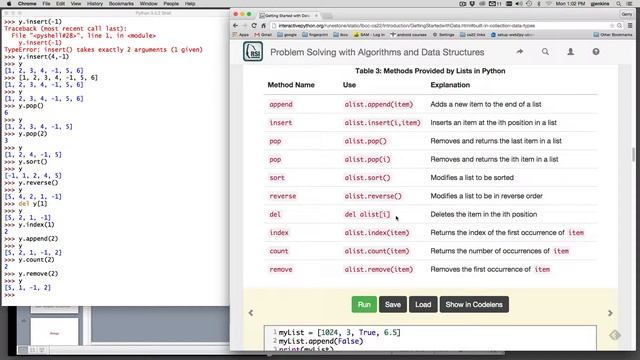
Task: Open Other Bookmarks folder
Action: click(x=613, y=35)
